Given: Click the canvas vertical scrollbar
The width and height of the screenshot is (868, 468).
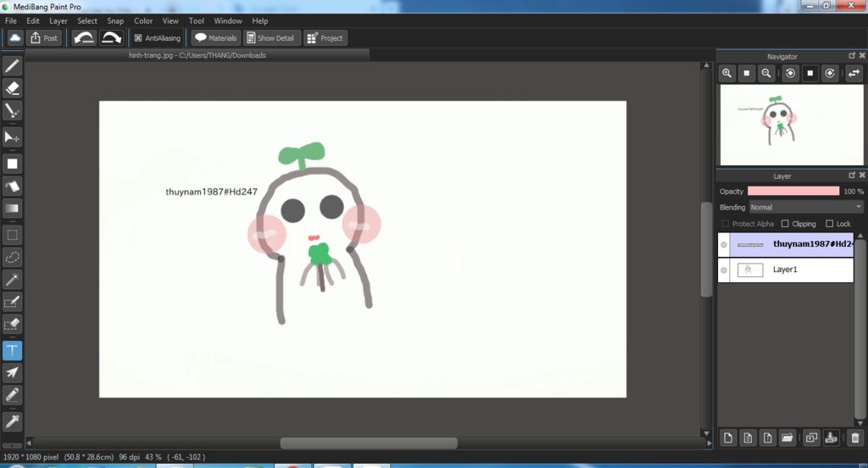Looking at the screenshot, I should [x=706, y=249].
